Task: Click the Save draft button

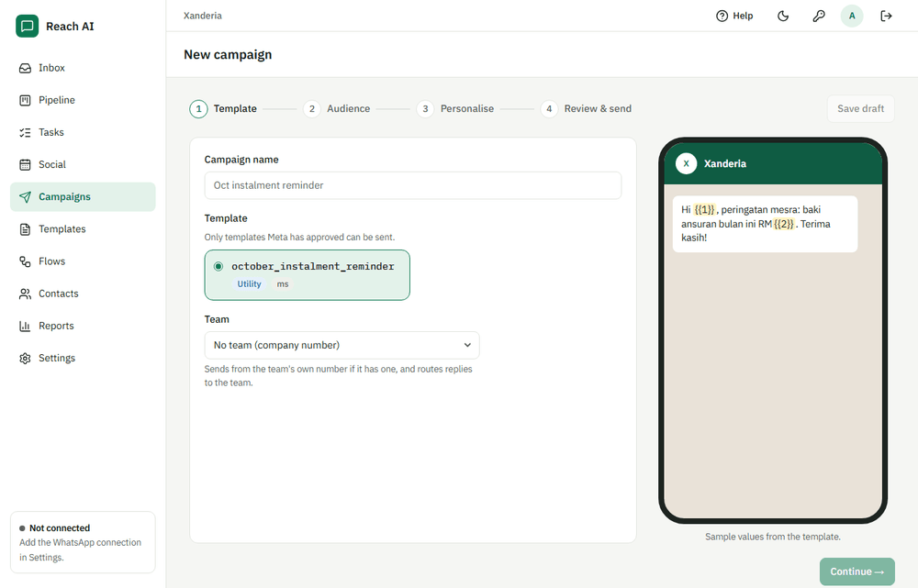Action: [x=861, y=109]
